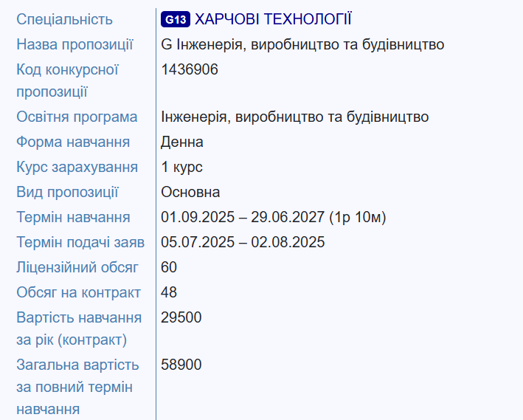Click the Форма навчання label

tap(73, 142)
